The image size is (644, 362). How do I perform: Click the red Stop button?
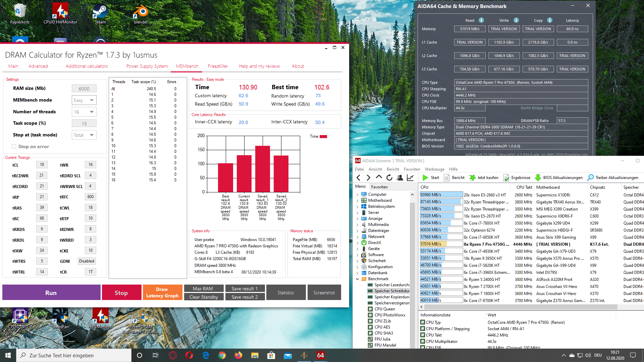pos(121,292)
